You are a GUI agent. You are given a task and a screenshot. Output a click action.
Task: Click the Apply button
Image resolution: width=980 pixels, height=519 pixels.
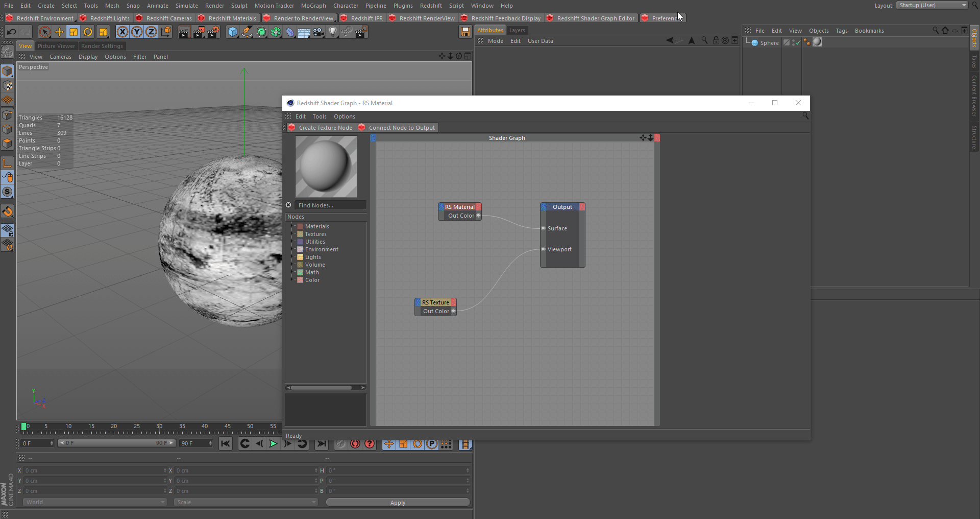tap(398, 503)
